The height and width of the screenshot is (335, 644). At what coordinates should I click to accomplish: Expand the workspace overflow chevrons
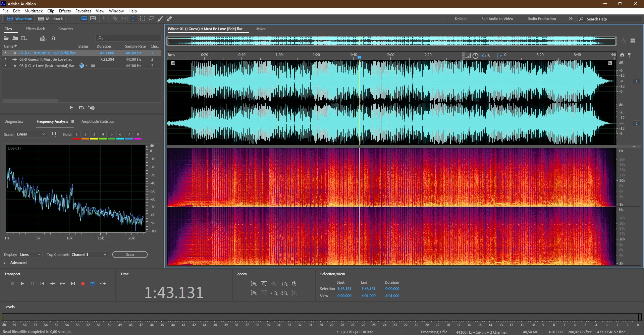coord(571,19)
